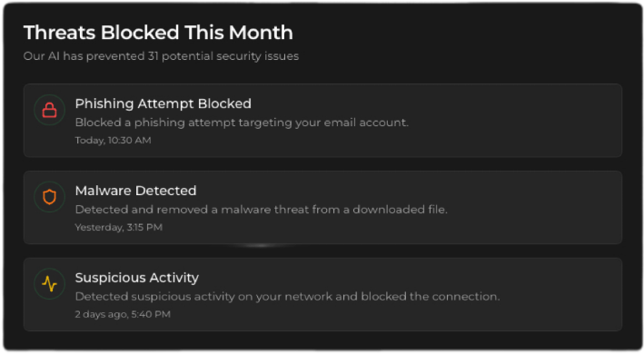The height and width of the screenshot is (354, 644).
Task: Click the Yesterday, 3:15 PM timestamp
Action: pyautogui.click(x=119, y=227)
